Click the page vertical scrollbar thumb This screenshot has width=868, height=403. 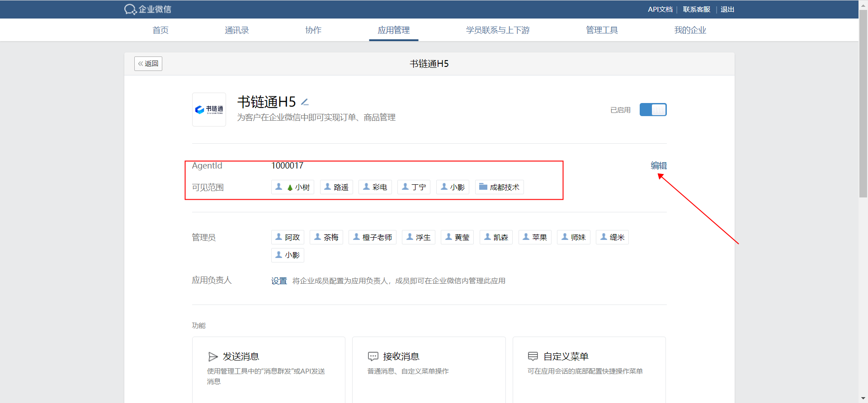tap(863, 104)
